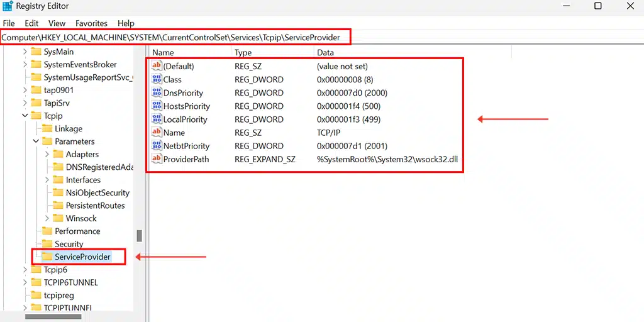The width and height of the screenshot is (644, 322).
Task: Click the Name string value icon
Action: [157, 132]
